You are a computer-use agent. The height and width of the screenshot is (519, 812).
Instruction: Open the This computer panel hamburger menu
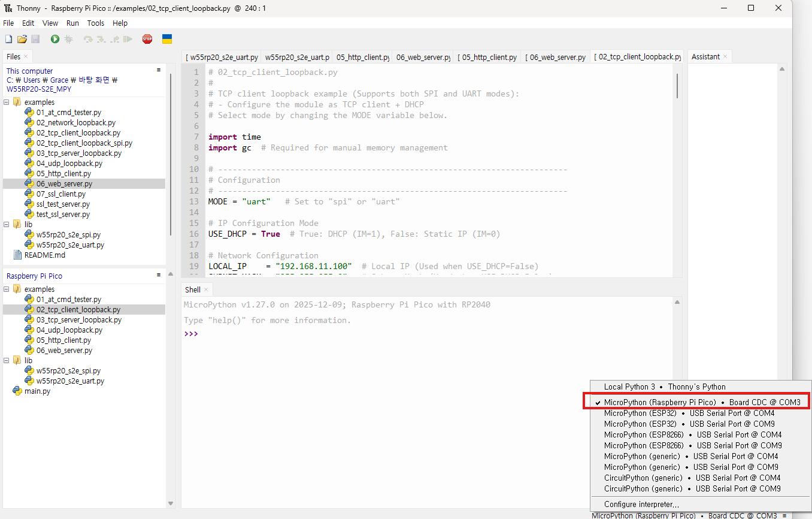coord(159,70)
